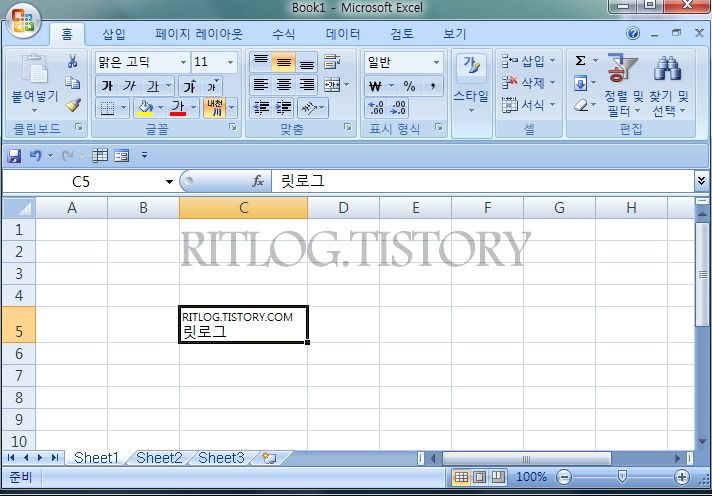Expand the formula bar chevron
This screenshot has width=712, height=496.
[x=702, y=181]
